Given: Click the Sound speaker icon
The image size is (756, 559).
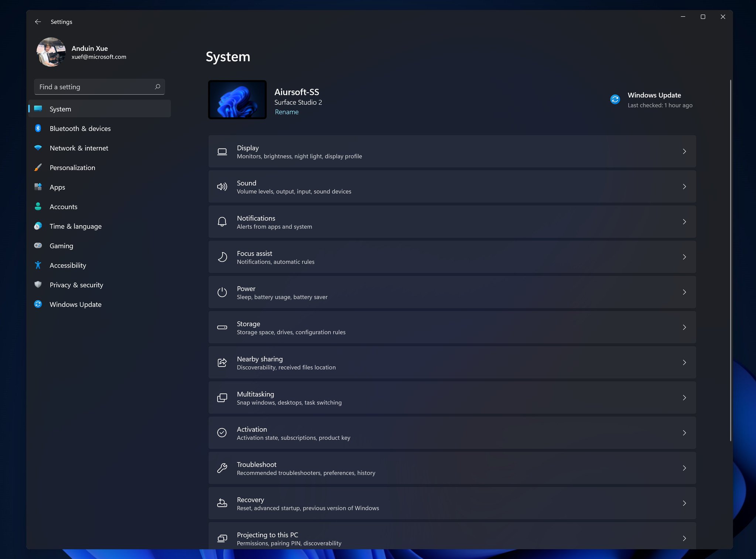Looking at the screenshot, I should [222, 187].
